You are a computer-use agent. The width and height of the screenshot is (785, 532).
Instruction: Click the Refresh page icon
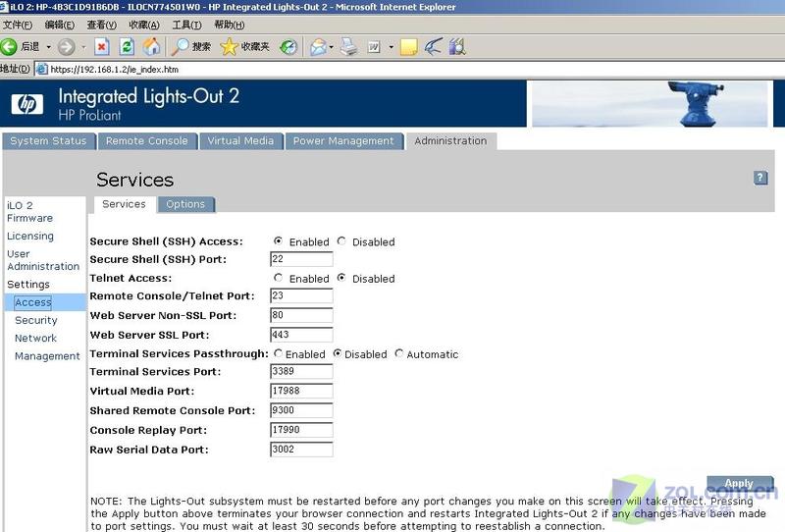(127, 47)
